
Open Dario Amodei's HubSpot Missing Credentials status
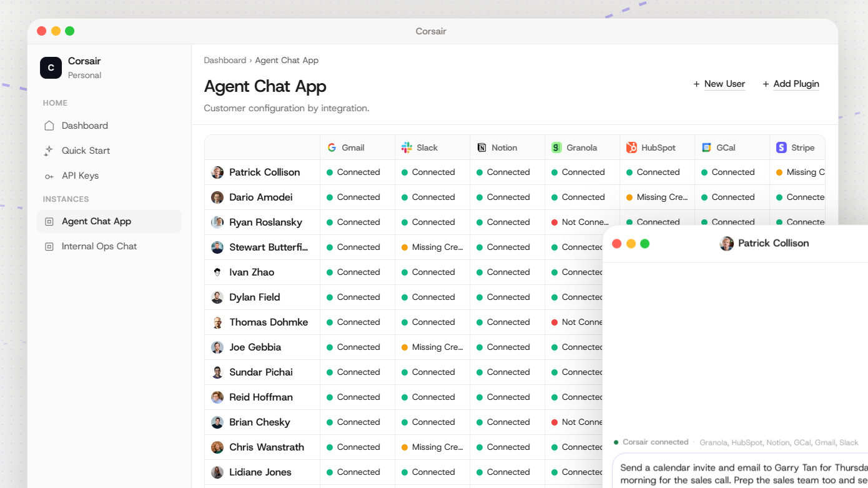[x=657, y=197]
